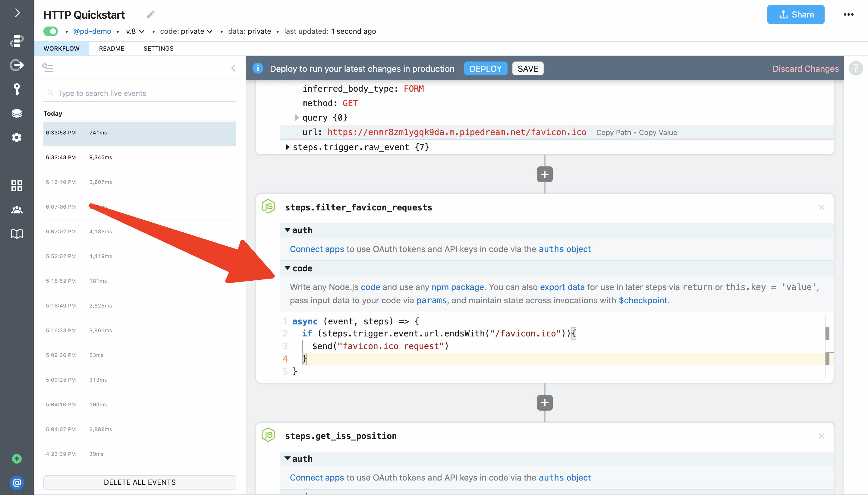Switch to the README tab

(x=112, y=48)
